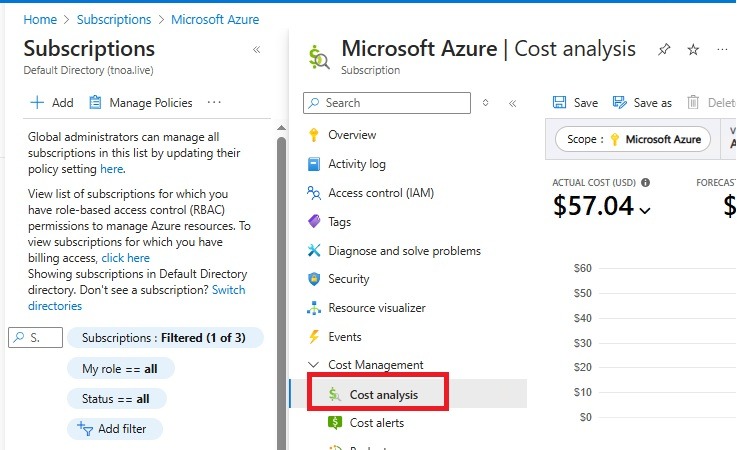The image size is (737, 450).
Task: Collapse the resource menu with double chevron
Action: 512,103
